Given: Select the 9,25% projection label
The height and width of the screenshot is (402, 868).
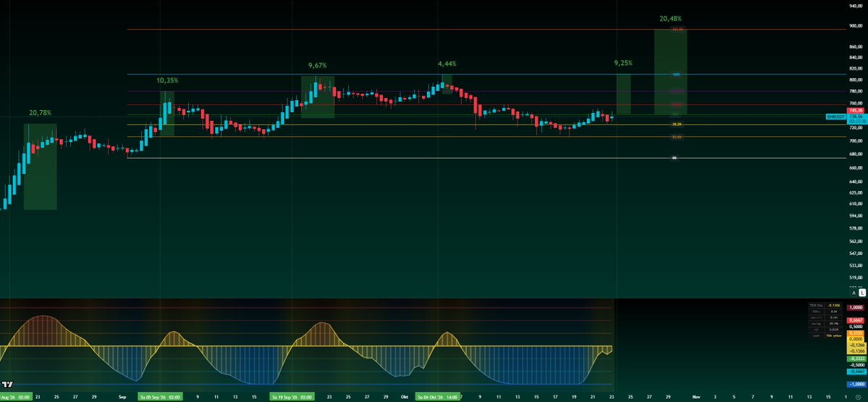Looking at the screenshot, I should coord(623,63).
